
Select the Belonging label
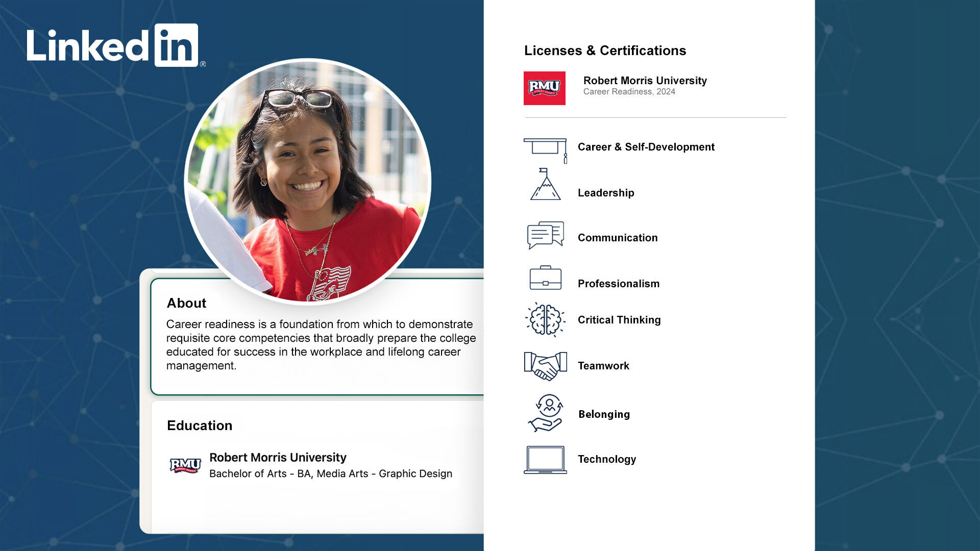coord(604,414)
